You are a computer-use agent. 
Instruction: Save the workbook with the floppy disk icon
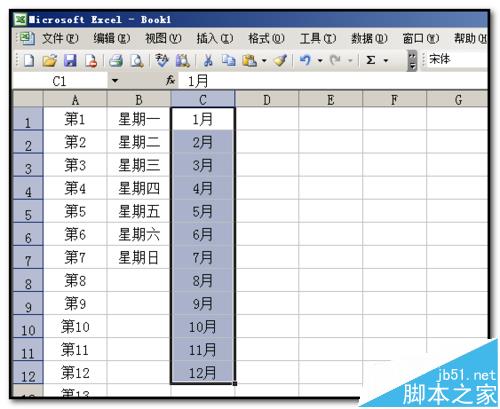pos(70,61)
